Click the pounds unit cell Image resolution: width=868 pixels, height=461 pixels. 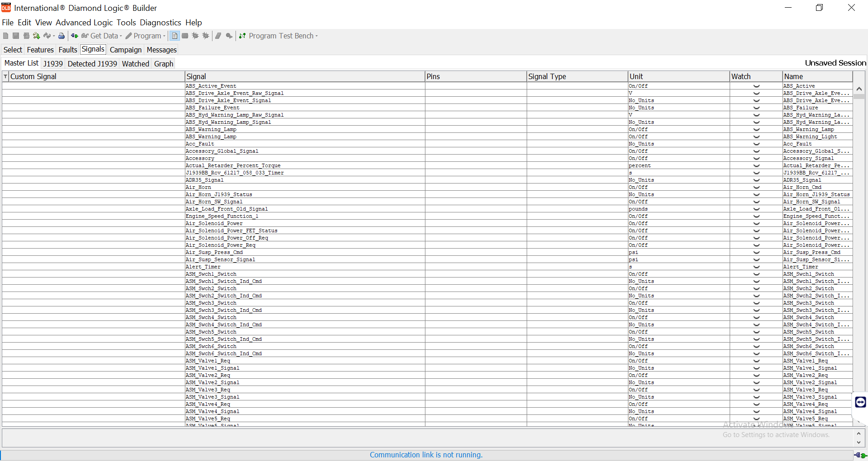pyautogui.click(x=679, y=209)
